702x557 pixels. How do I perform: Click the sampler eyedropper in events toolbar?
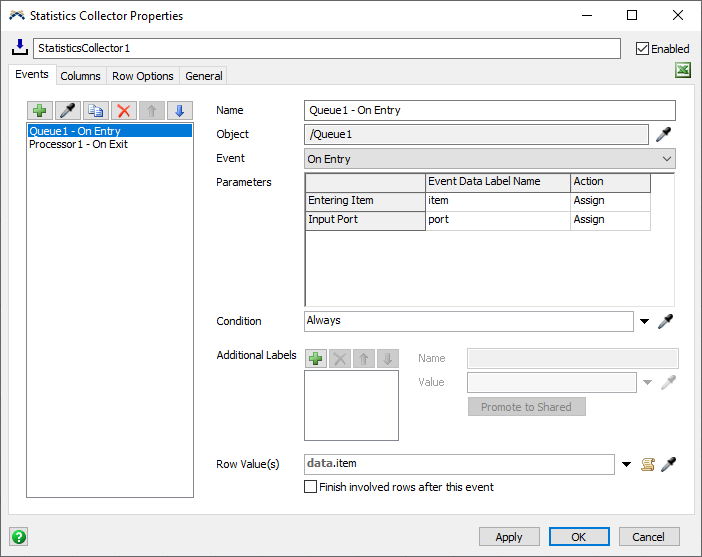[68, 111]
